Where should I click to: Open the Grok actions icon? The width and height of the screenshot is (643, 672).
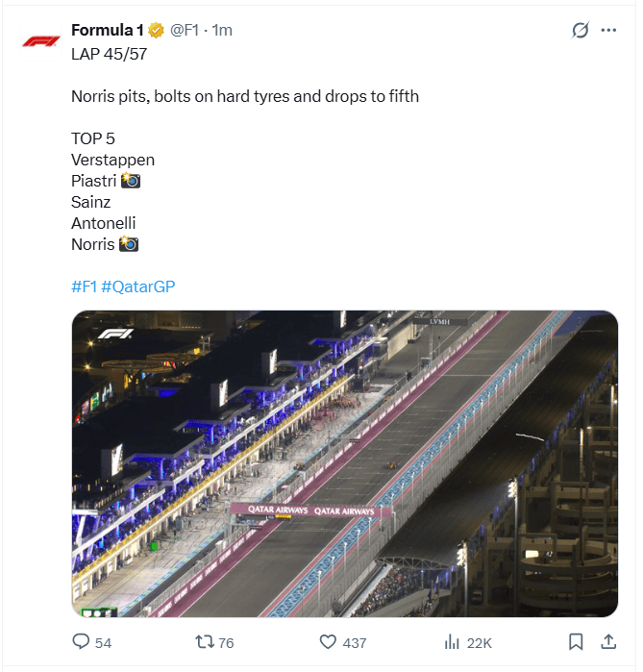tap(580, 30)
